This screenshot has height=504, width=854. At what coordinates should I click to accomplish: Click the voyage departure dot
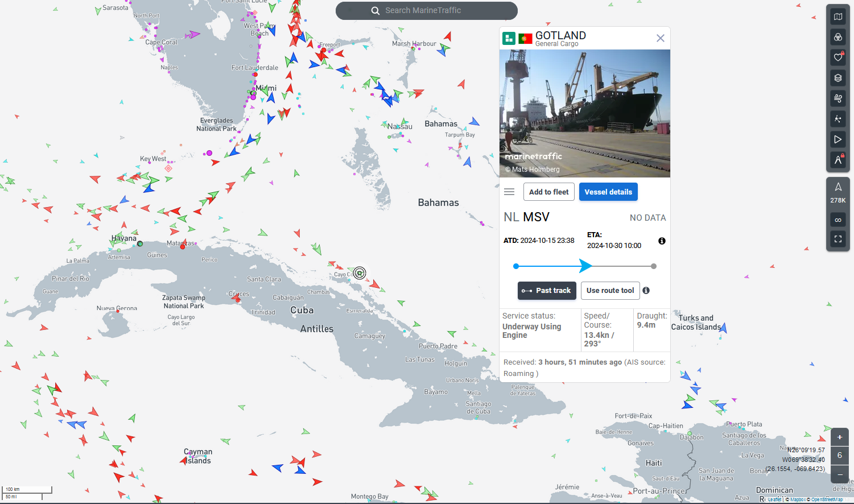516,266
